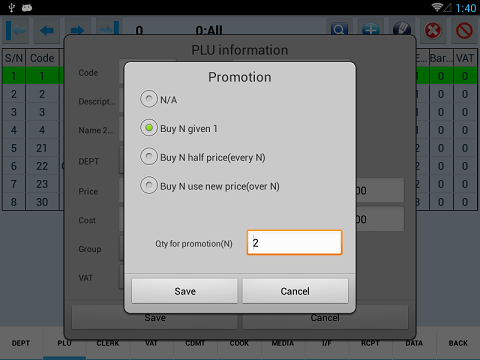The width and height of the screenshot is (480, 360).
Task: Open the search magnifier icon
Action: point(339,29)
